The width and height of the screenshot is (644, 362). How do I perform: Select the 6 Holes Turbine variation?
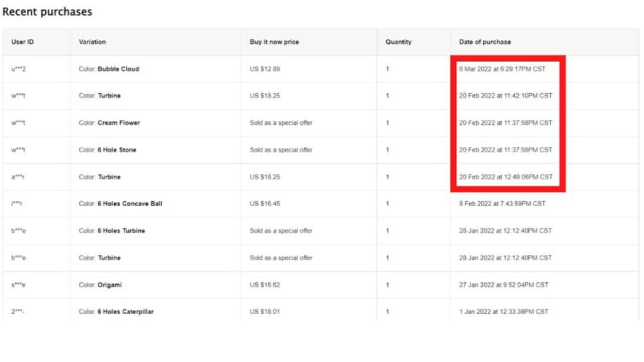(112, 231)
